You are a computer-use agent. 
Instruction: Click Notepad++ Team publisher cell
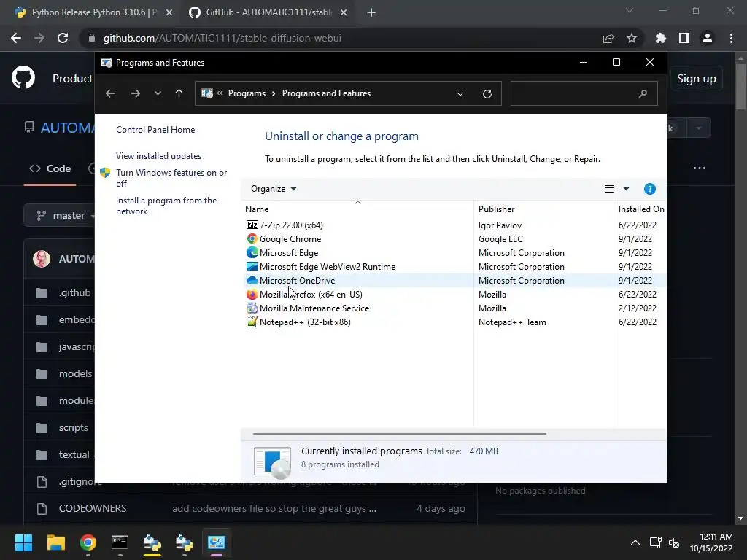tap(512, 322)
